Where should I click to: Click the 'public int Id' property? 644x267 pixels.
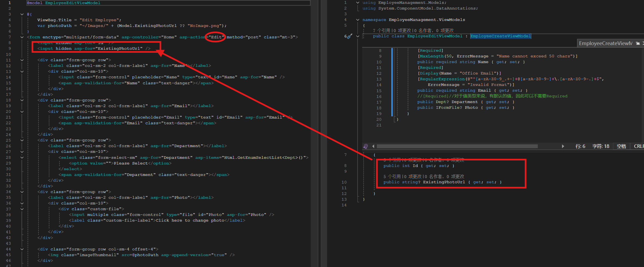click(x=419, y=166)
